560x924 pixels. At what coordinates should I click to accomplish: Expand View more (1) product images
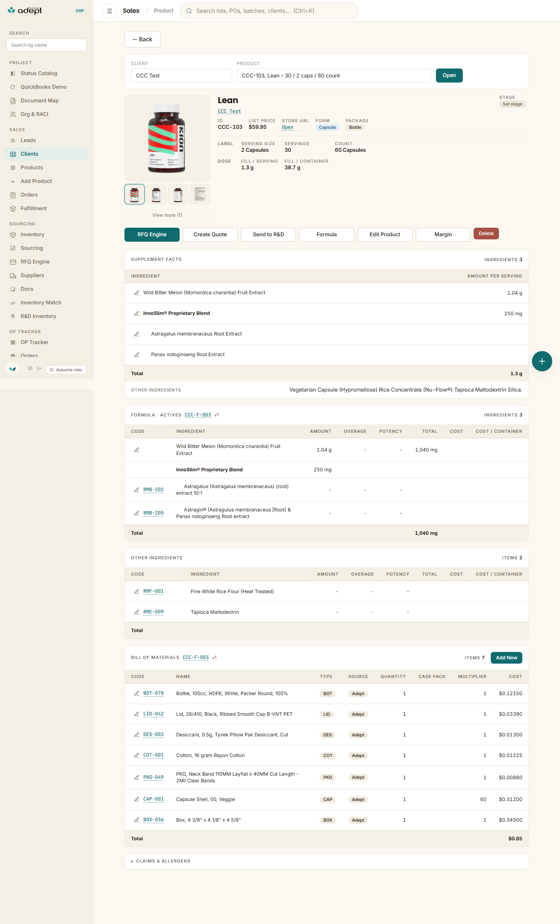pos(167,215)
